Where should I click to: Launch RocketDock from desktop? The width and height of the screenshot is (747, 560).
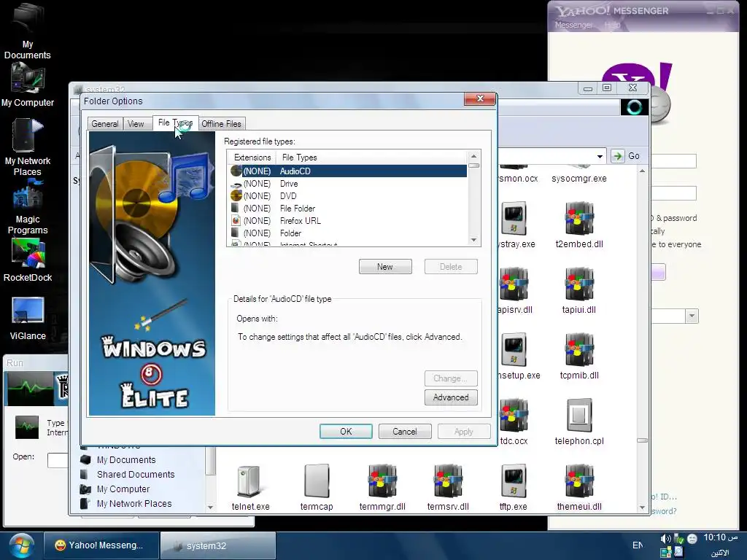[x=28, y=260]
